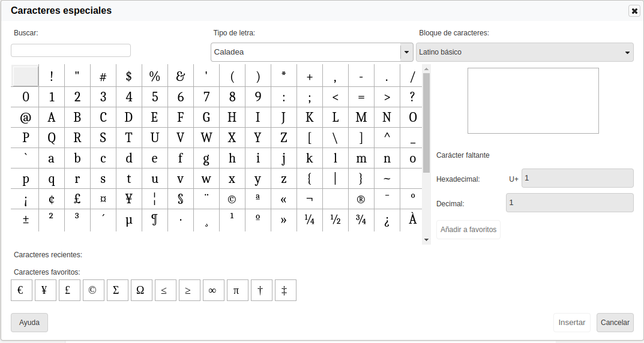
Task: Select the infinity symbol favorite
Action: pos(213,290)
